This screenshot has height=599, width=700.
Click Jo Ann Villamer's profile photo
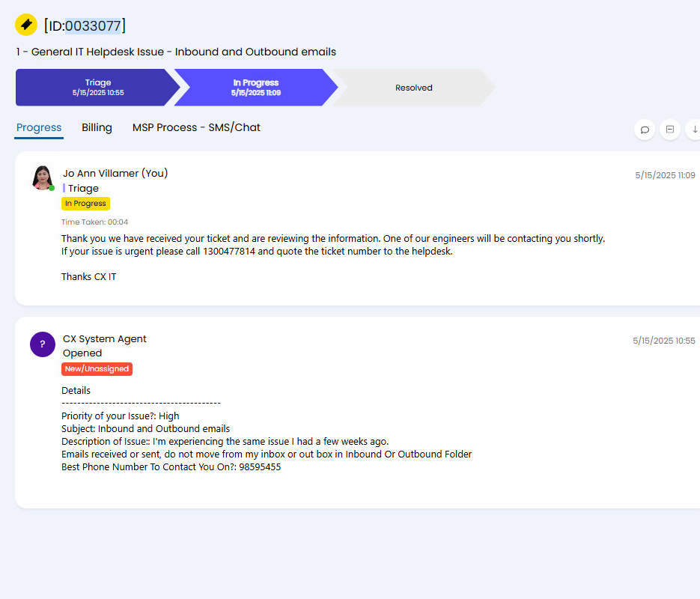coord(43,177)
